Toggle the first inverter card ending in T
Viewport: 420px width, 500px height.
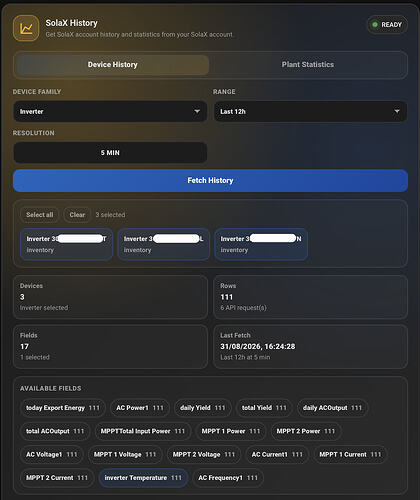66,244
